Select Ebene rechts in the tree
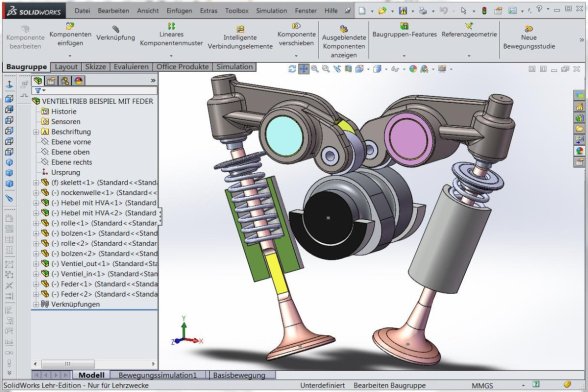This screenshot has height=392, width=588. coord(72,162)
